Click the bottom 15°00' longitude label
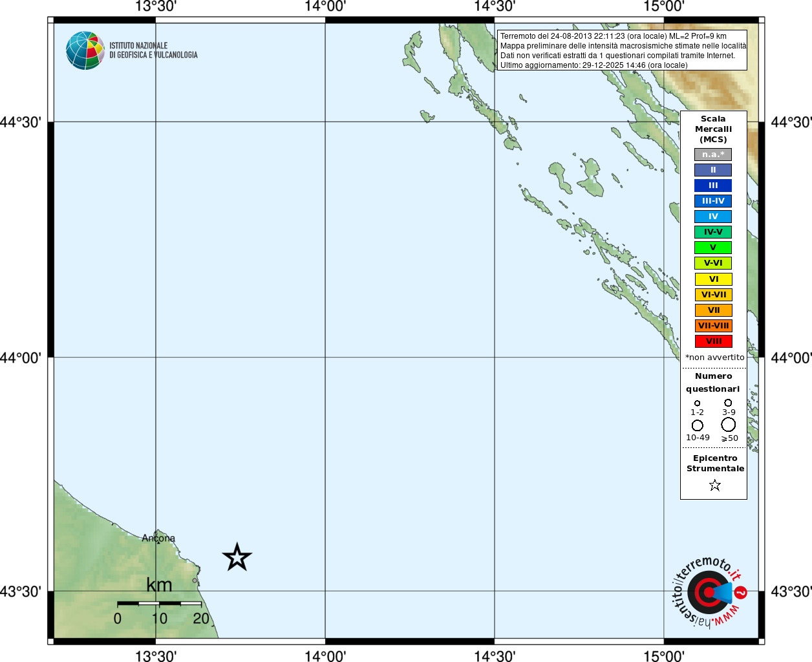This screenshot has width=812, height=662. tap(664, 656)
